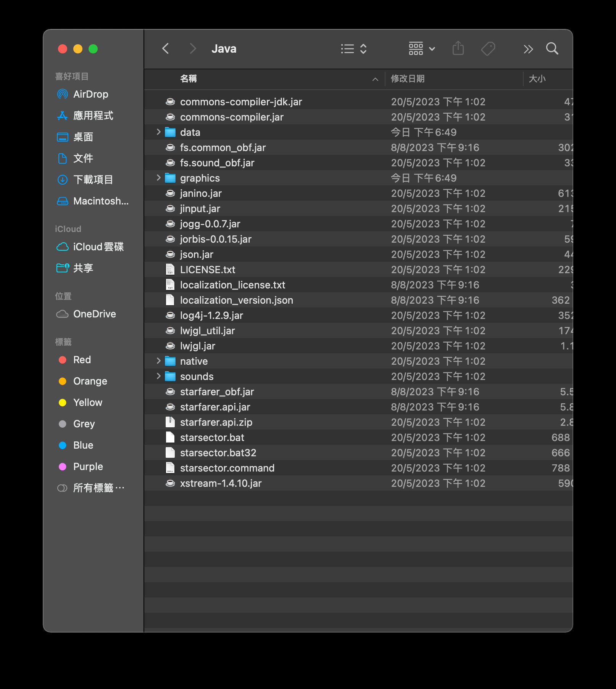Sort by 修改日期 column header
Image resolution: width=616 pixels, height=689 pixels.
(408, 79)
